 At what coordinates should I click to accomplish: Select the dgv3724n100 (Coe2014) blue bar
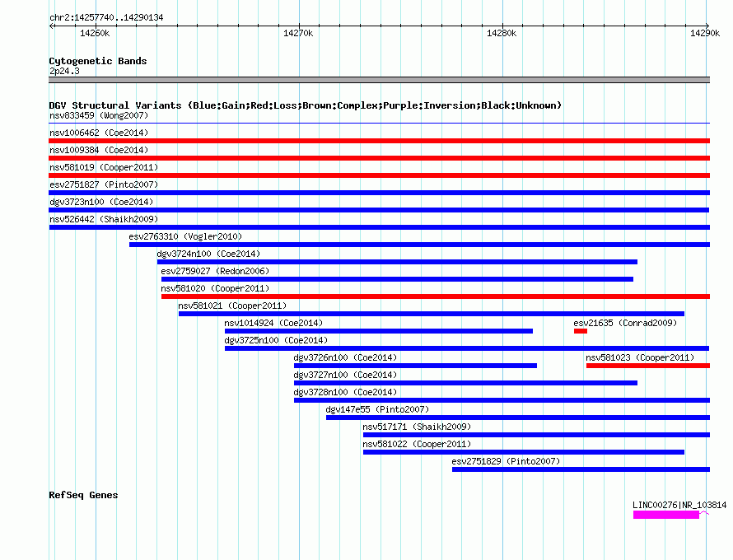coord(397,262)
